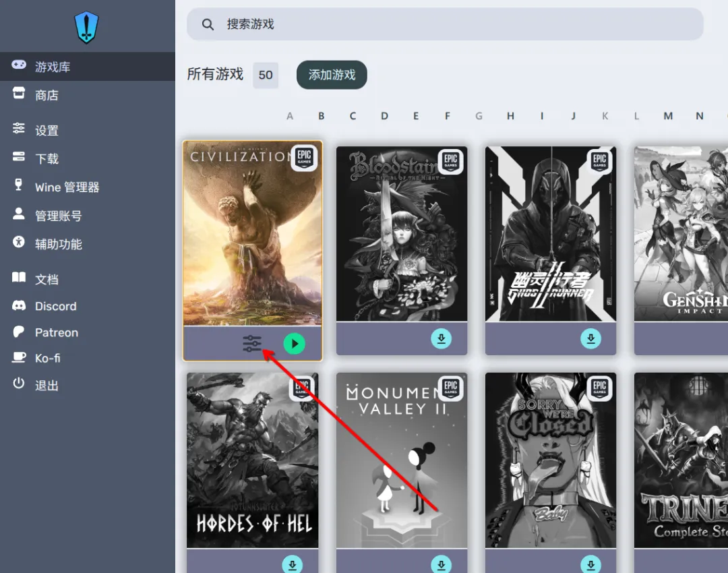Click the wine glass icon
Screen dimensions: 728x573
[x=18, y=185]
